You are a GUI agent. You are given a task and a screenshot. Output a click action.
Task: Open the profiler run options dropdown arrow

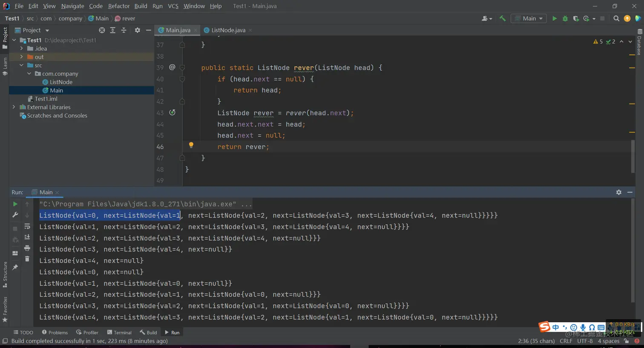594,19
